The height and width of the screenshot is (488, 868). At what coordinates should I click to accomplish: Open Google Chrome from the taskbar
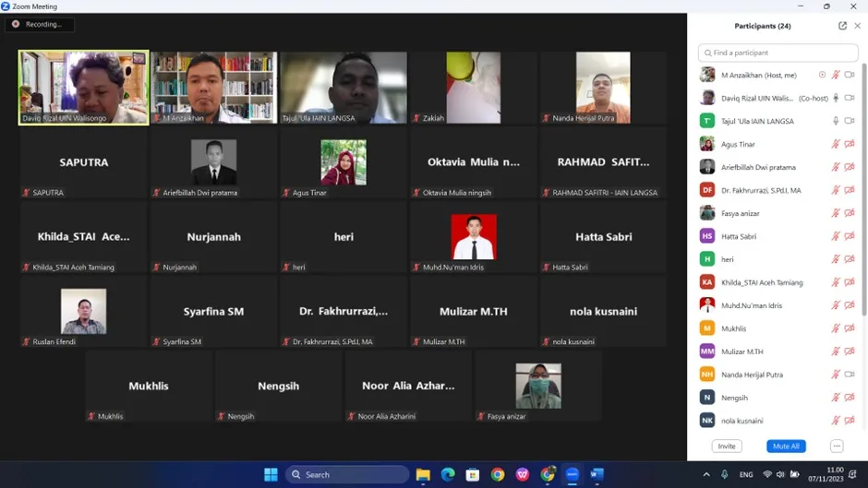[x=497, y=475]
